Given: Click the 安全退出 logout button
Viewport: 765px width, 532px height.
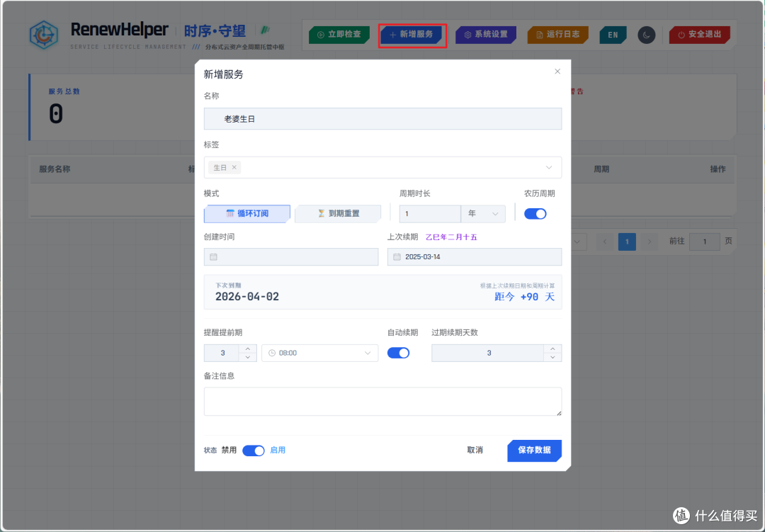Looking at the screenshot, I should (700, 35).
